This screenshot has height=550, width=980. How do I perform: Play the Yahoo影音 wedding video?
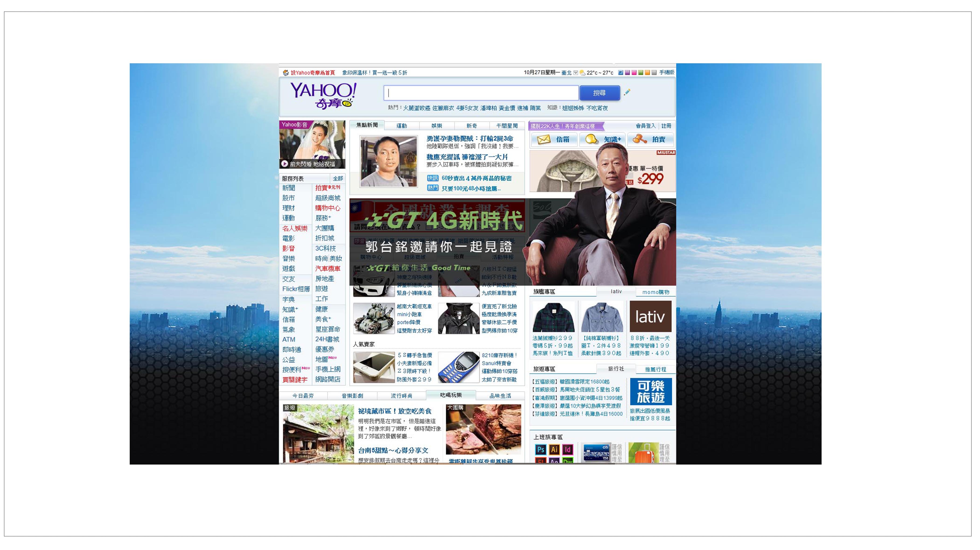284,164
